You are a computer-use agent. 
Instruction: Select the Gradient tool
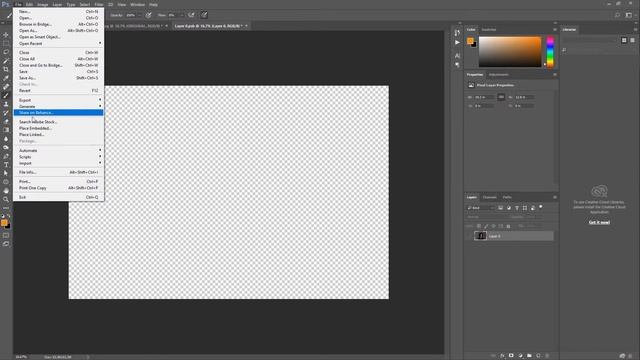[6, 130]
